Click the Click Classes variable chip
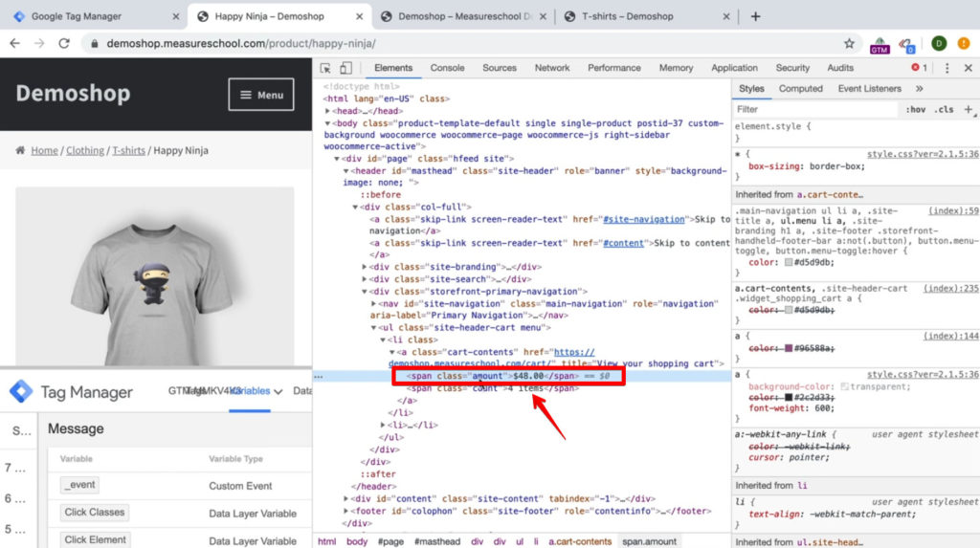This screenshot has width=980, height=548. [x=95, y=513]
